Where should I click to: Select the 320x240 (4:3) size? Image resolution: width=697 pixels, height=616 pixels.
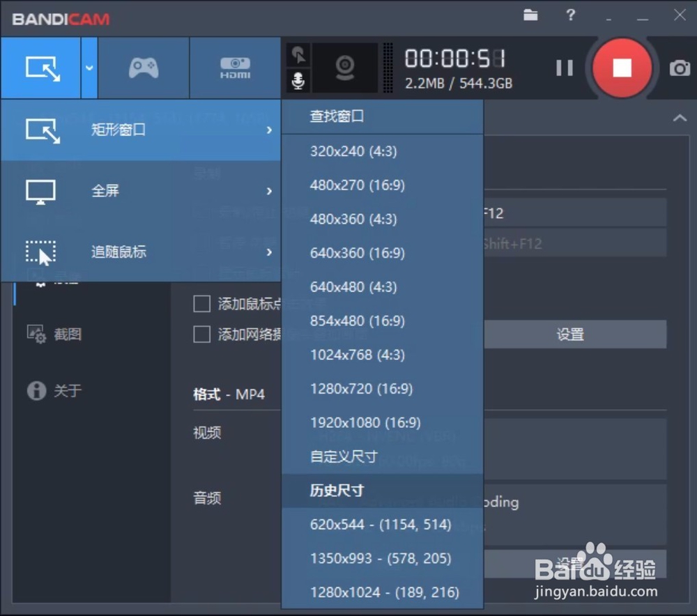(382, 151)
